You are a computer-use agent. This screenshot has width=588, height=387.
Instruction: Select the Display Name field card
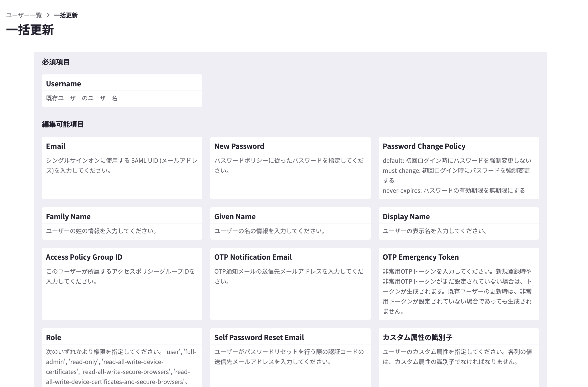[x=459, y=223]
